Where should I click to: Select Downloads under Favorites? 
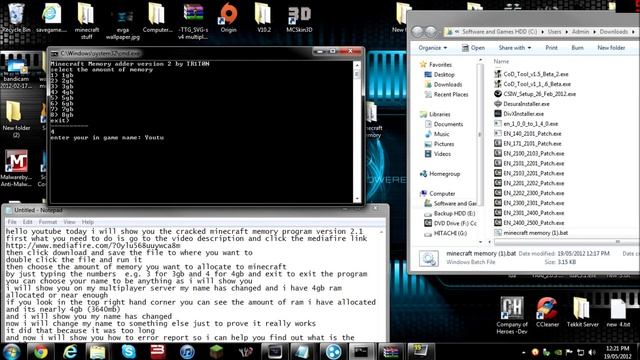coord(443,84)
